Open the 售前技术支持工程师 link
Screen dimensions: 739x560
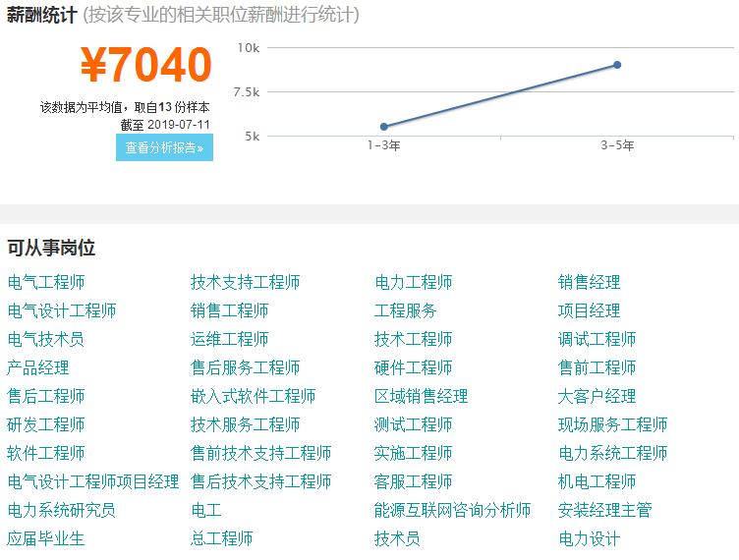(260, 453)
